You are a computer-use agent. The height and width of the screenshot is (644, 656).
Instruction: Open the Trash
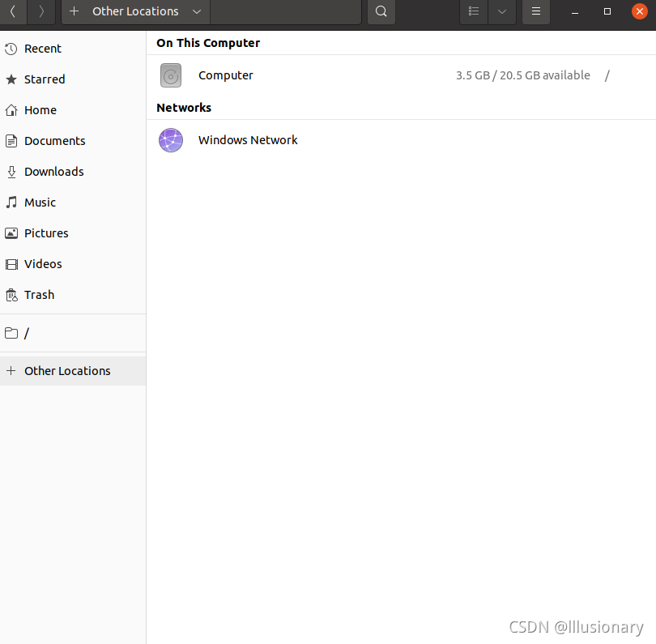click(39, 294)
